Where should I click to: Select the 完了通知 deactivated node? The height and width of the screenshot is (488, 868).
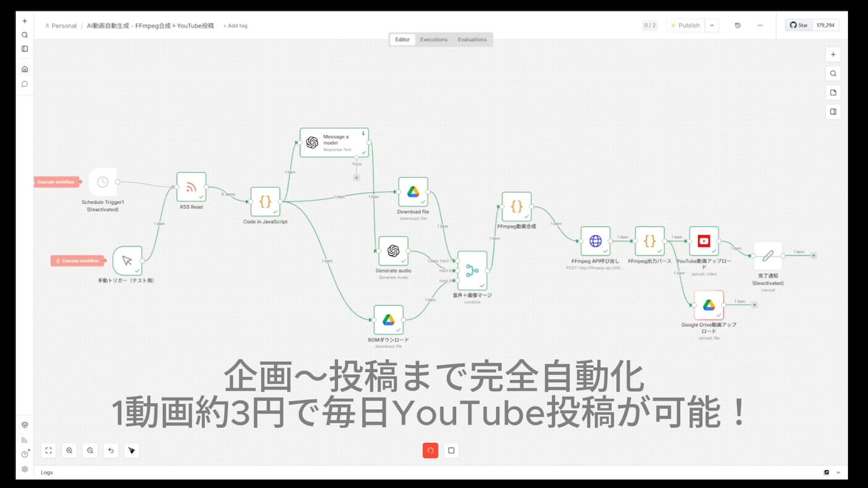tap(768, 256)
